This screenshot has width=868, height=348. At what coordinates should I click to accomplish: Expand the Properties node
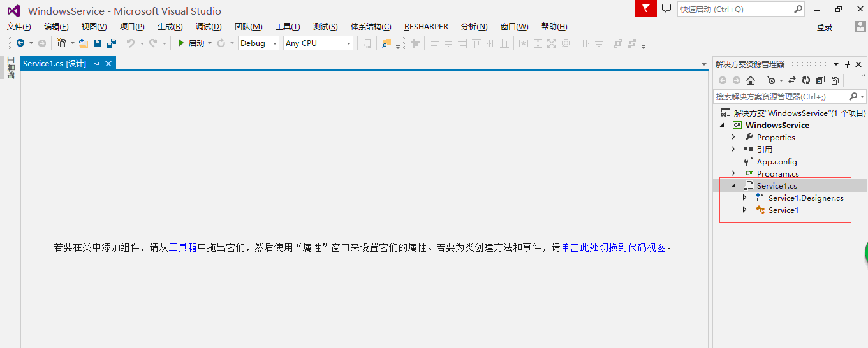click(733, 137)
